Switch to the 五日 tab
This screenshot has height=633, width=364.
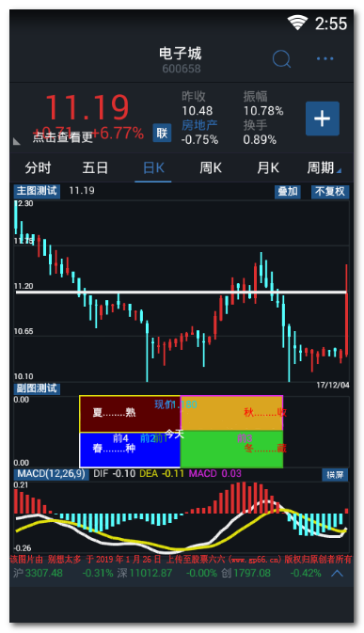click(95, 168)
